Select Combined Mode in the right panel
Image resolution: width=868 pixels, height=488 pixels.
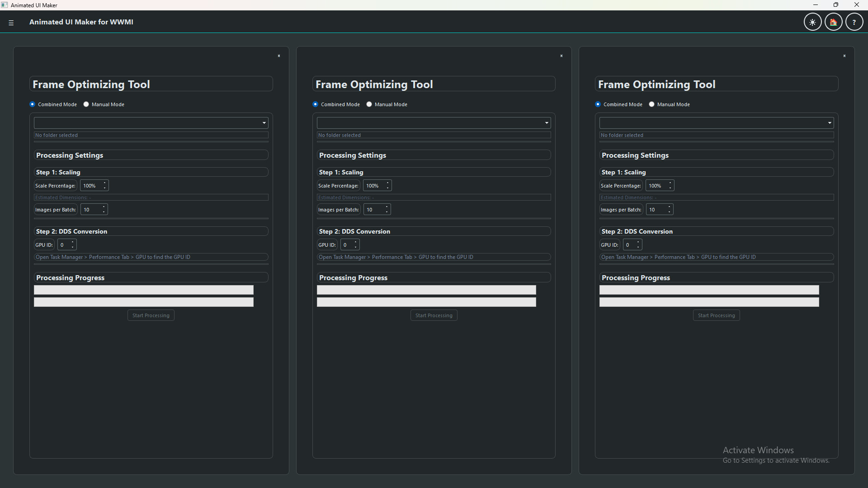pyautogui.click(x=598, y=104)
